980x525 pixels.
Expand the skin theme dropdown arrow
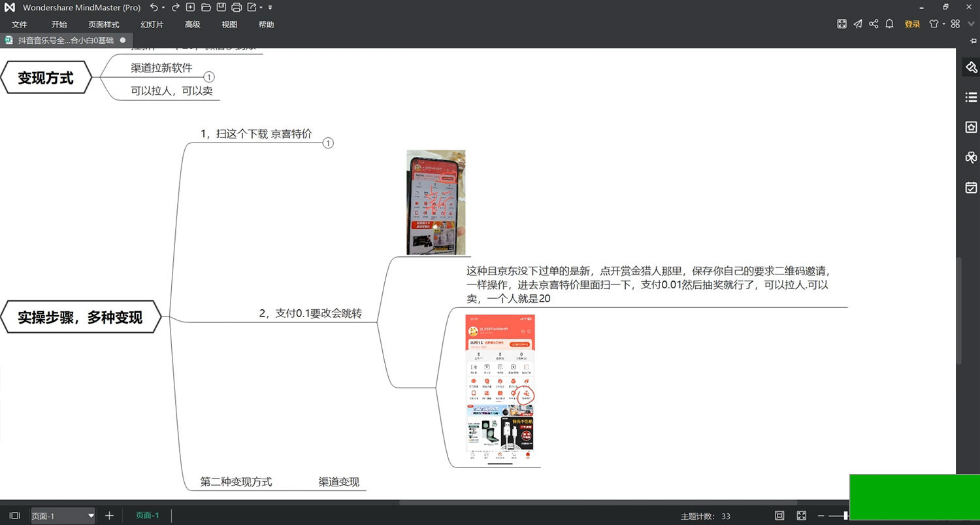[x=944, y=24]
